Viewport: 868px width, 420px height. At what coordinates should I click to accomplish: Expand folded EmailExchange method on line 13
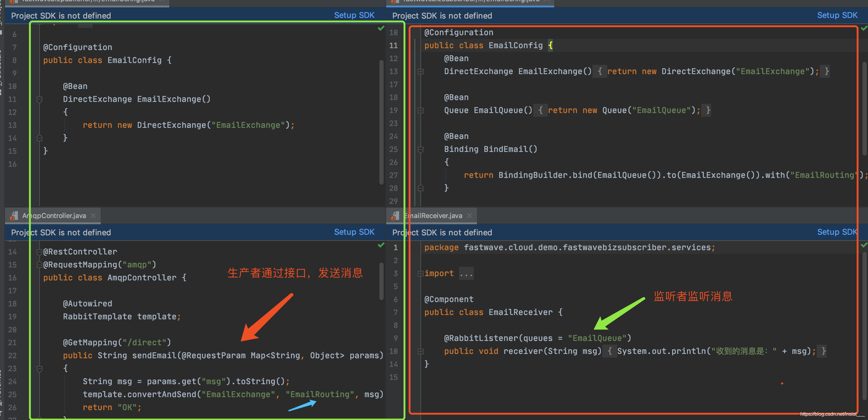420,71
